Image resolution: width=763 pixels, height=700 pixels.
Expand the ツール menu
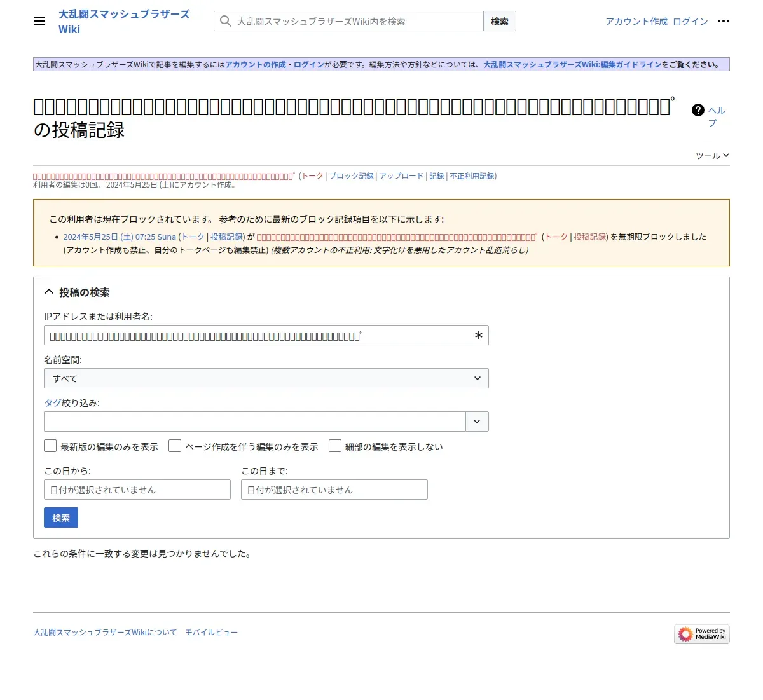(x=712, y=155)
